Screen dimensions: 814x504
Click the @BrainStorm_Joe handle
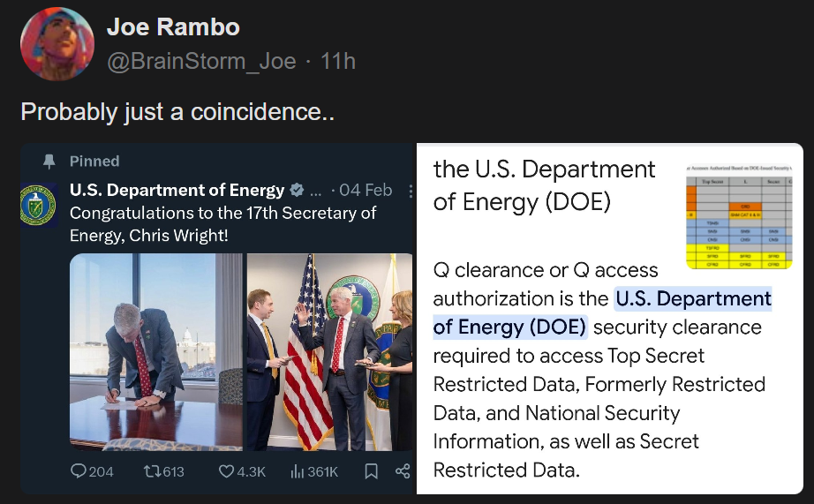[x=201, y=61]
